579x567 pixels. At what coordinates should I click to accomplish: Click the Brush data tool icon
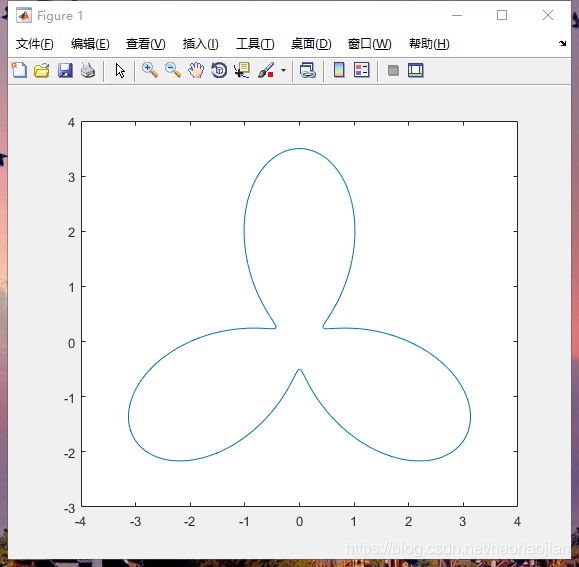pos(266,70)
